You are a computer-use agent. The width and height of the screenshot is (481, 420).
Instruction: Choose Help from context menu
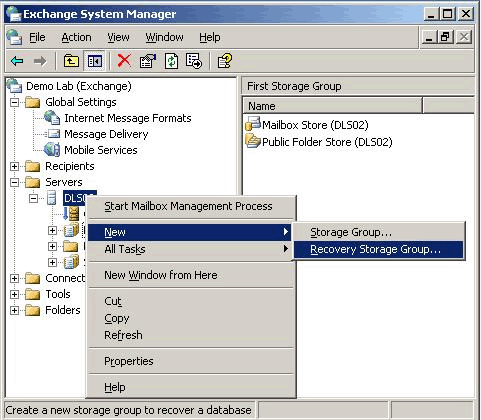point(190,387)
